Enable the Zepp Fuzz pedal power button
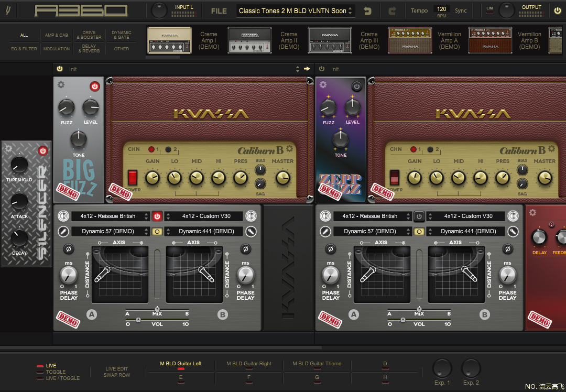The width and height of the screenshot is (566, 392). pos(357,86)
